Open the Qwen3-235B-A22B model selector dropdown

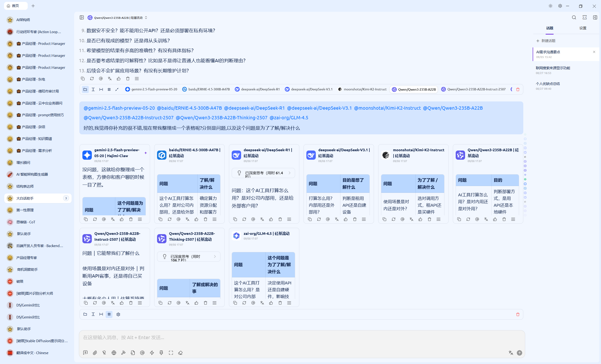tap(118, 18)
